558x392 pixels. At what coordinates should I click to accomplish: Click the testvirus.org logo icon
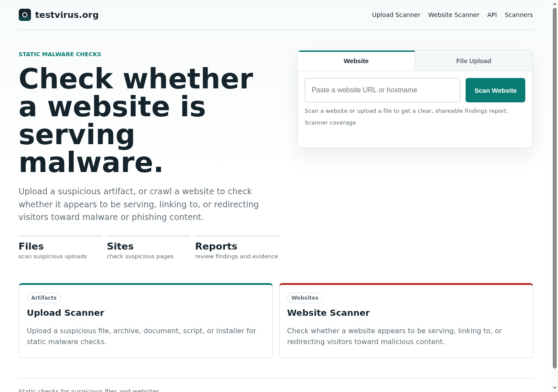coord(25,15)
